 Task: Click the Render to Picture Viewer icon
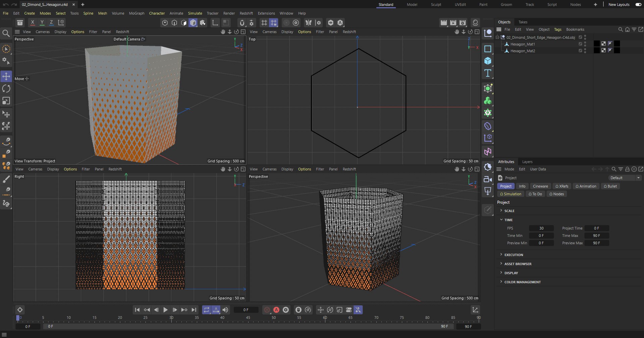click(453, 22)
